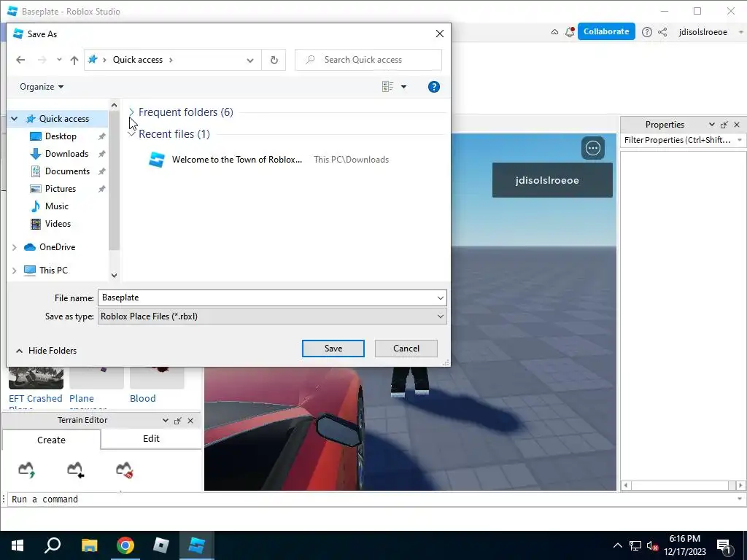This screenshot has height=560, width=747.
Task: Open Google Chrome from taskbar
Action: (x=125, y=545)
